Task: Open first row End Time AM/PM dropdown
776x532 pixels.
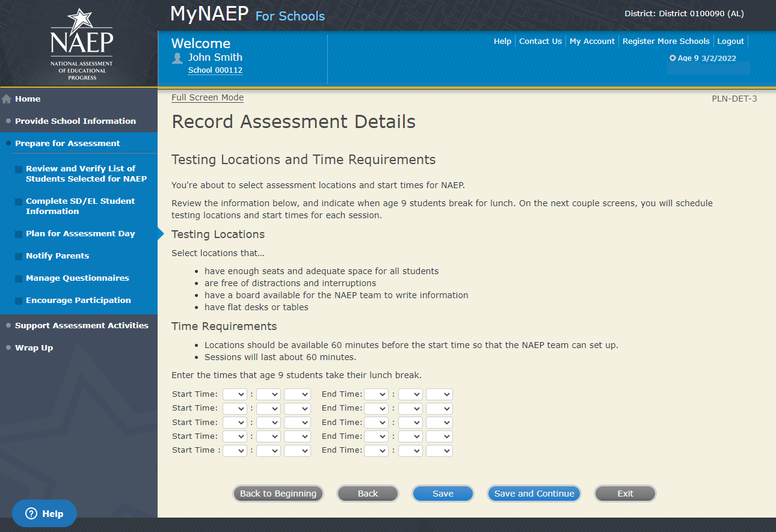Action: click(x=439, y=394)
